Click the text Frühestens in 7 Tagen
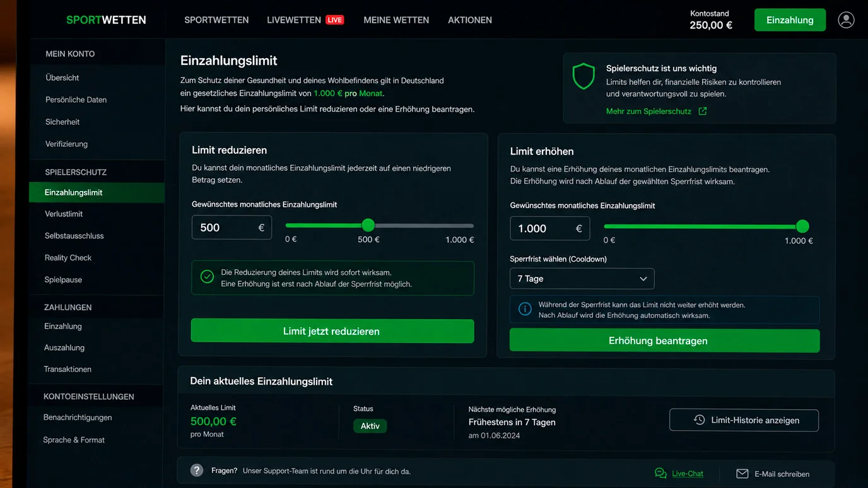The height and width of the screenshot is (488, 868). click(x=512, y=422)
